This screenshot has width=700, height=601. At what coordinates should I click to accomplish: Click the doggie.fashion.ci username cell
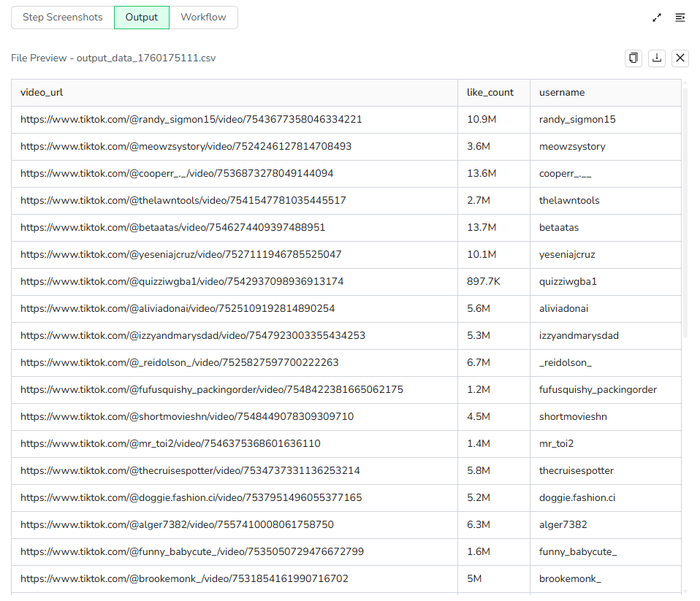(577, 498)
